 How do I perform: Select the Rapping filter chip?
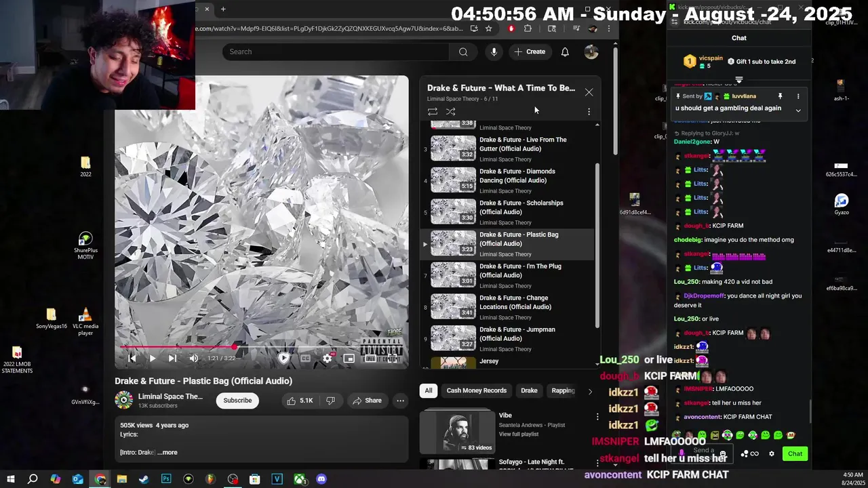click(x=563, y=390)
